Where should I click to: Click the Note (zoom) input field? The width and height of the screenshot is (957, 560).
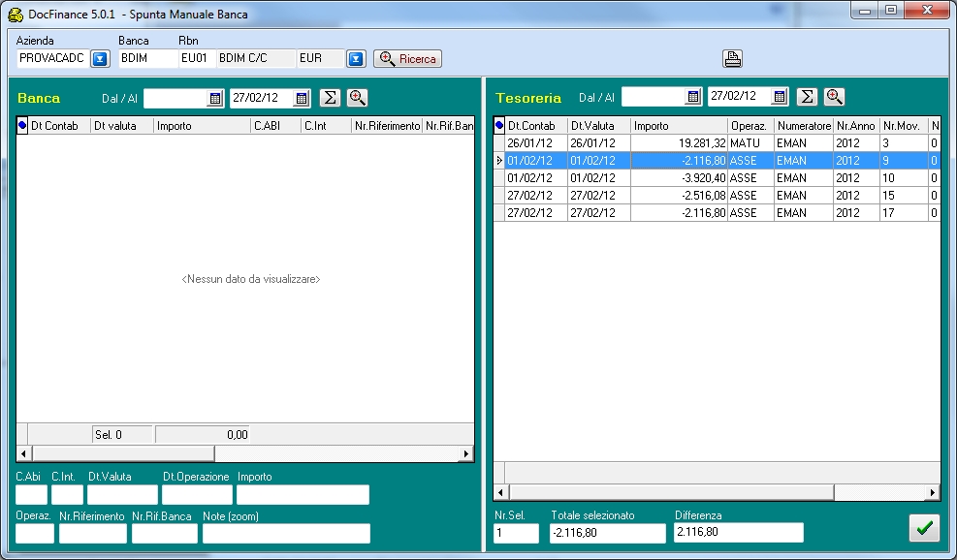point(286,533)
